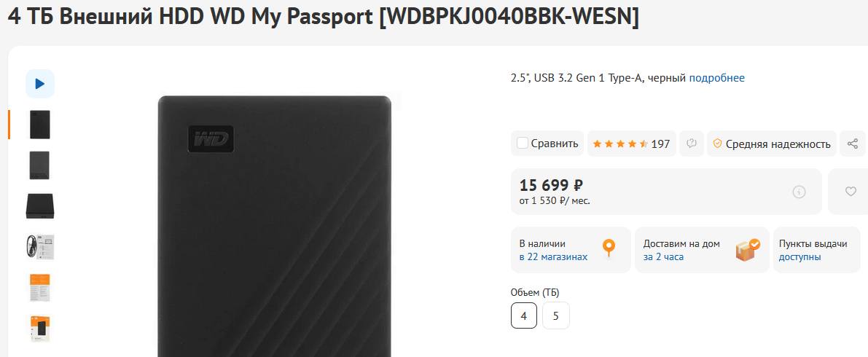Open the question bubble icon next to the rating
Image resolution: width=868 pixels, height=357 pixels.
coord(692,144)
